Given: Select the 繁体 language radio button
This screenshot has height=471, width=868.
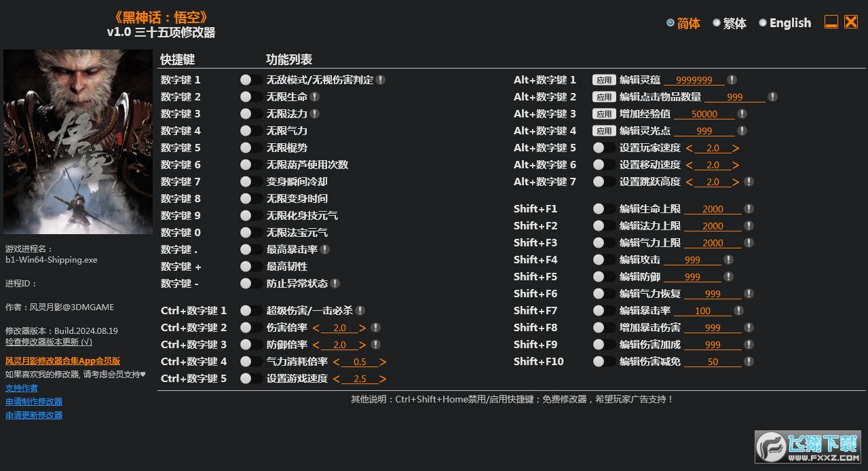Looking at the screenshot, I should [717, 23].
